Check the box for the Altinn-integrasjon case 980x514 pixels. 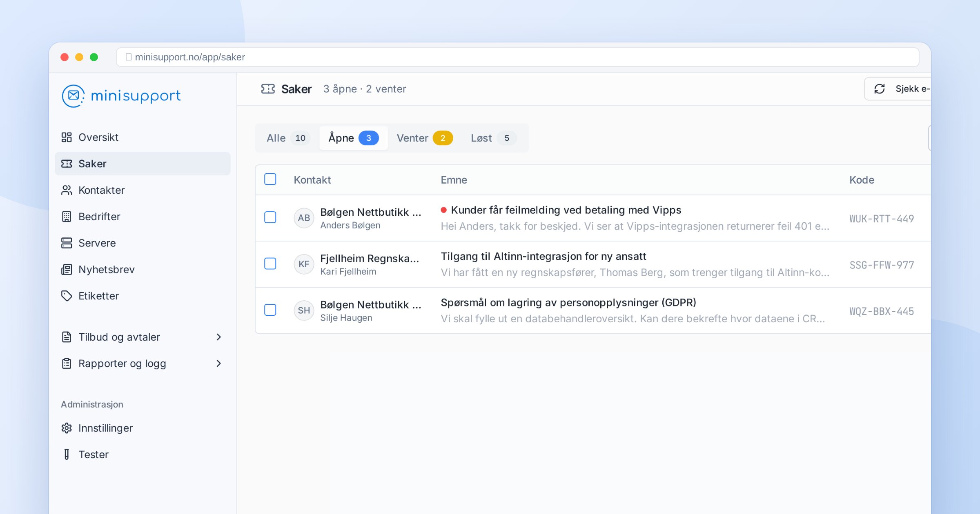tap(270, 264)
